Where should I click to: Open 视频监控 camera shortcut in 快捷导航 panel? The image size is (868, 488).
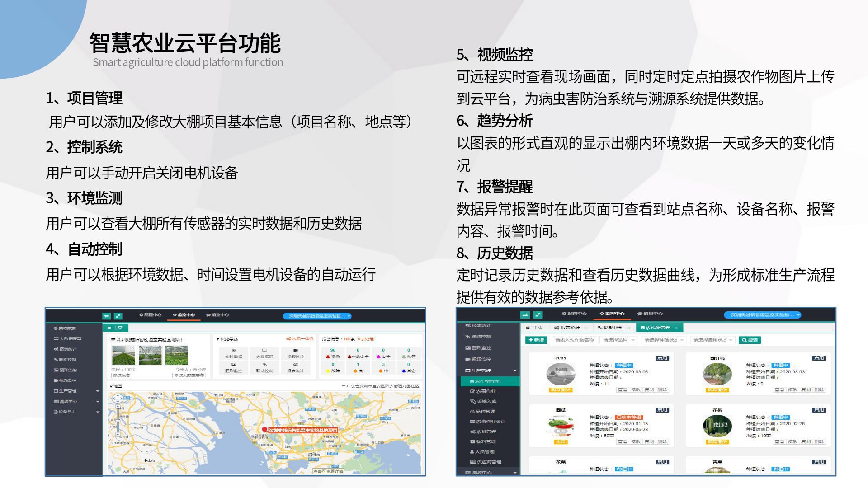click(x=295, y=353)
